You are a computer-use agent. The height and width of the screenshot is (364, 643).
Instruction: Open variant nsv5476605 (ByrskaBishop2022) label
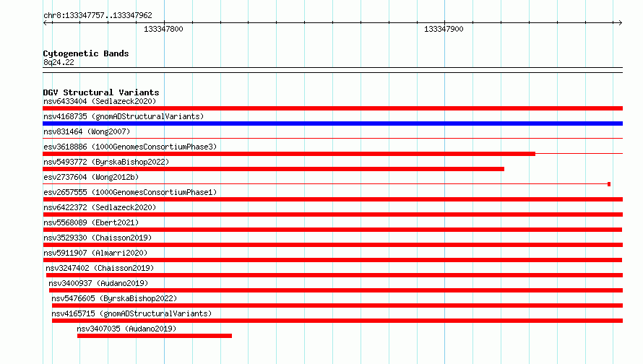click(x=114, y=298)
